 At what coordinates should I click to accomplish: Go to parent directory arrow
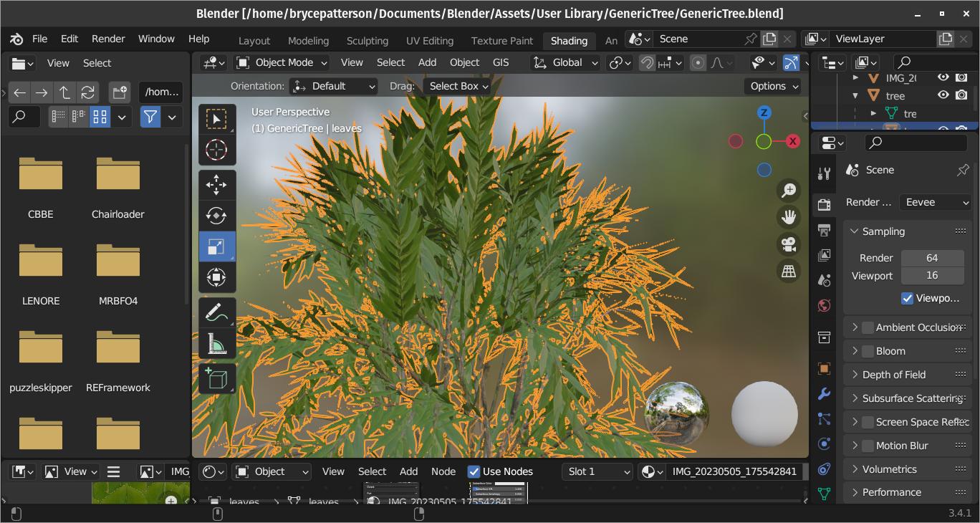[64, 92]
